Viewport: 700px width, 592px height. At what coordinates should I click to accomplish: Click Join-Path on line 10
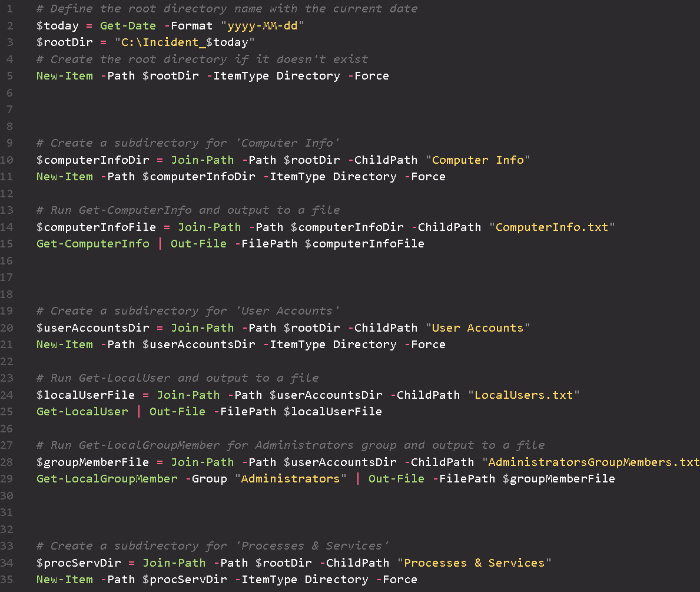click(203, 160)
